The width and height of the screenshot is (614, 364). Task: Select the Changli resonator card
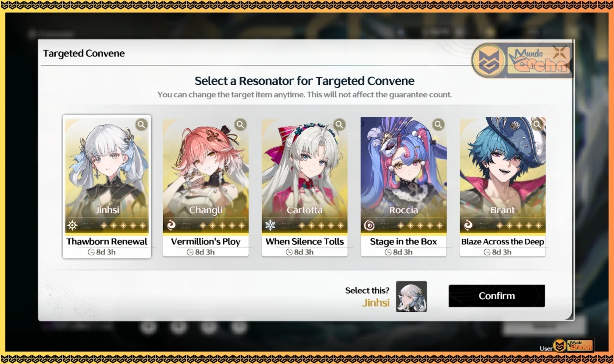(x=206, y=187)
